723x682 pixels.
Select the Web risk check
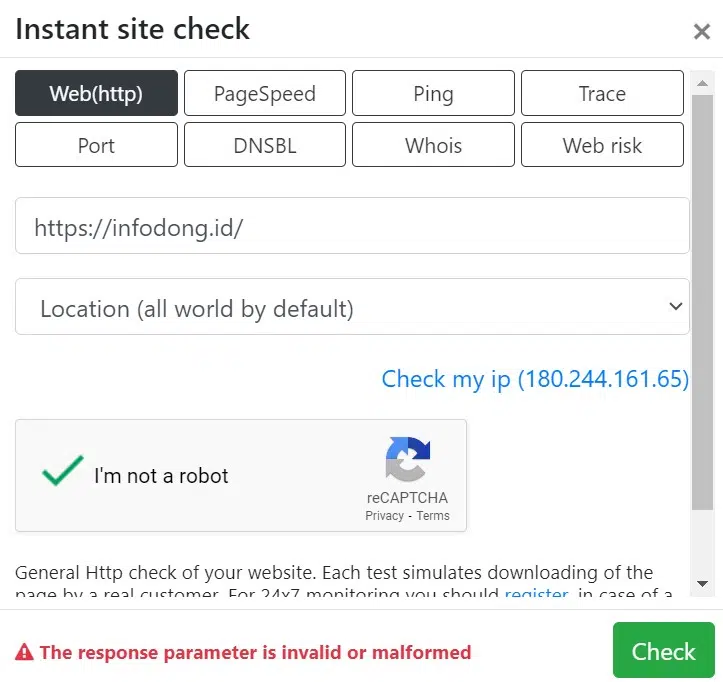602,145
